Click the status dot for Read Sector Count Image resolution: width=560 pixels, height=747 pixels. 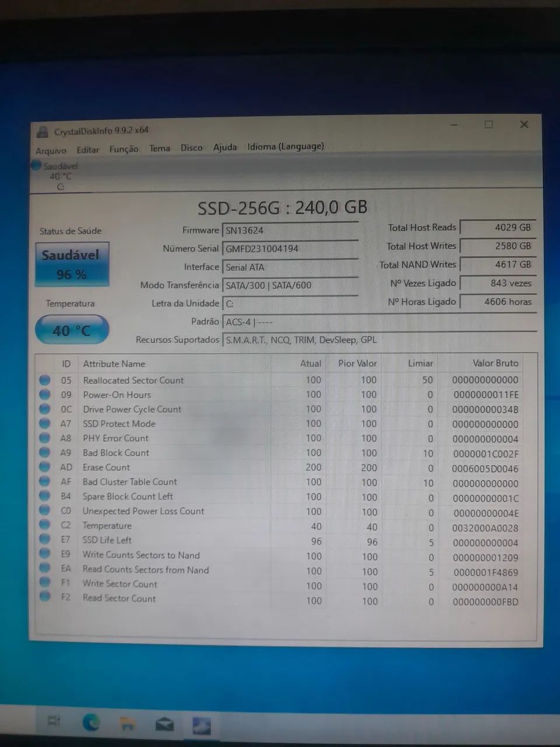(44, 596)
